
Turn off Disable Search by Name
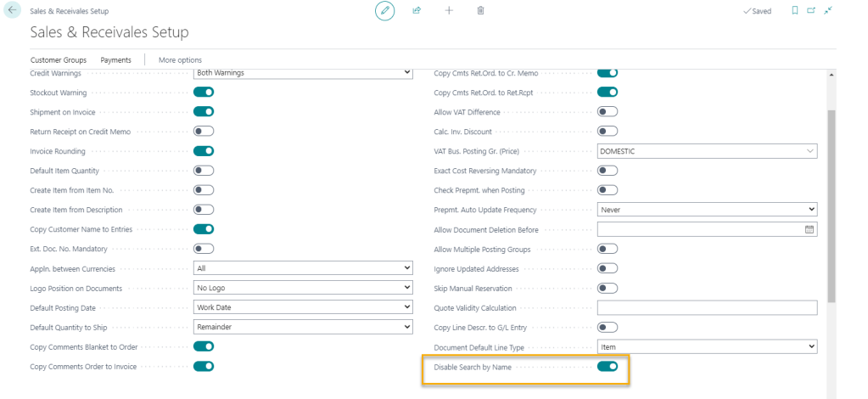(608, 367)
